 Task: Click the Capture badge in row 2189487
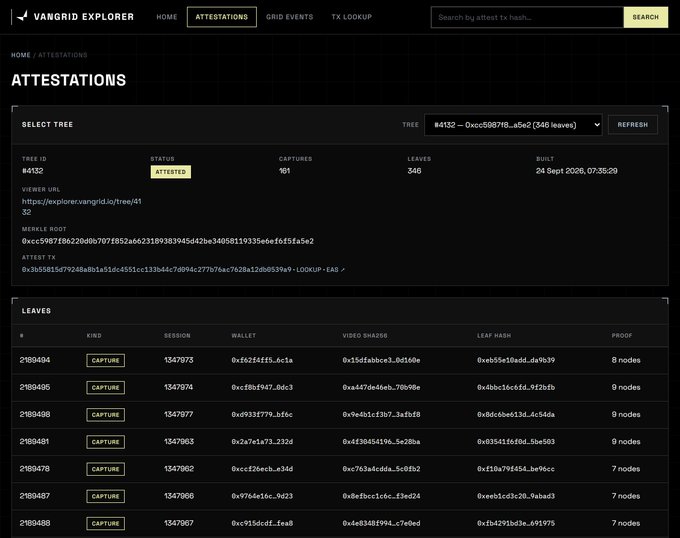[x=105, y=496]
